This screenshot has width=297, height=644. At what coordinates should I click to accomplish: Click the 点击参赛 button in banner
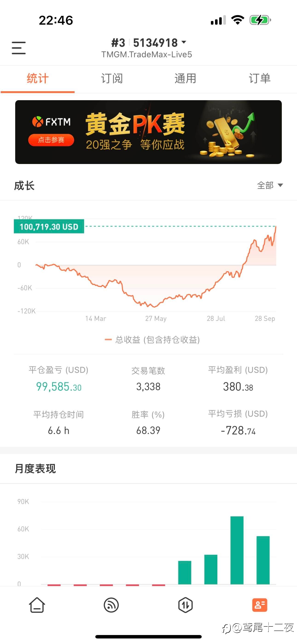coord(51,140)
